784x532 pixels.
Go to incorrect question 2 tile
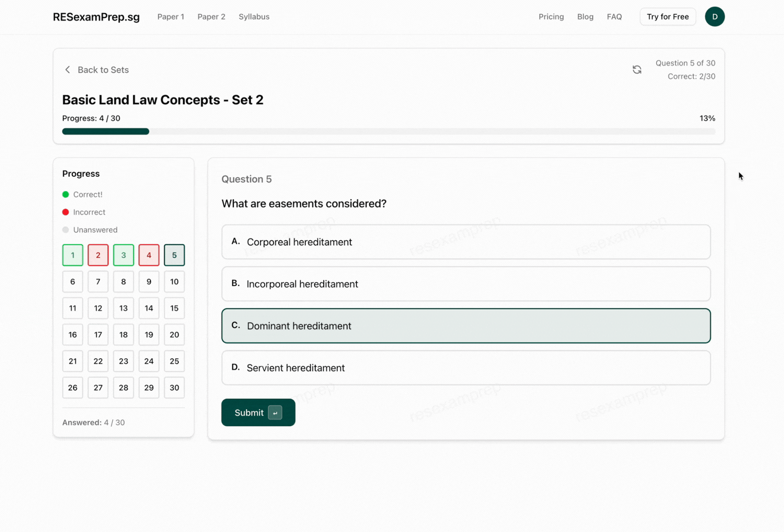click(x=98, y=255)
